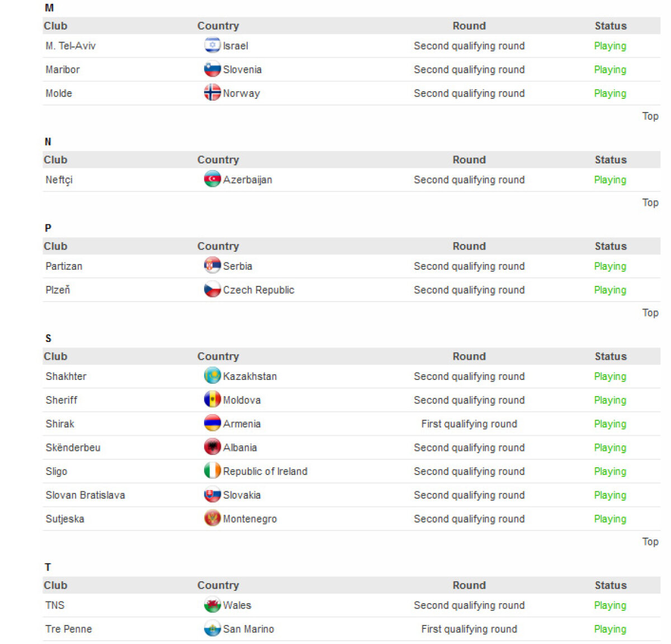Click the Wales flag icon

tap(212, 605)
